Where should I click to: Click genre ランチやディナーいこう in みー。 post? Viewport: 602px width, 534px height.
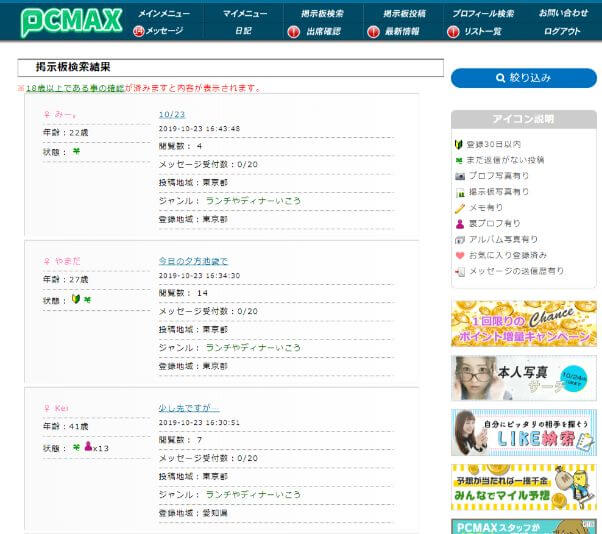[253, 200]
